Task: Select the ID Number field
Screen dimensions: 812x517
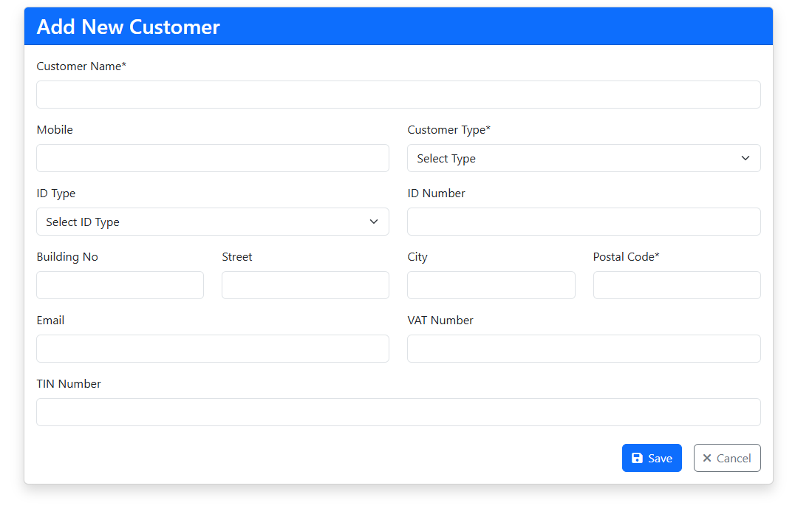Action: pyautogui.click(x=584, y=222)
